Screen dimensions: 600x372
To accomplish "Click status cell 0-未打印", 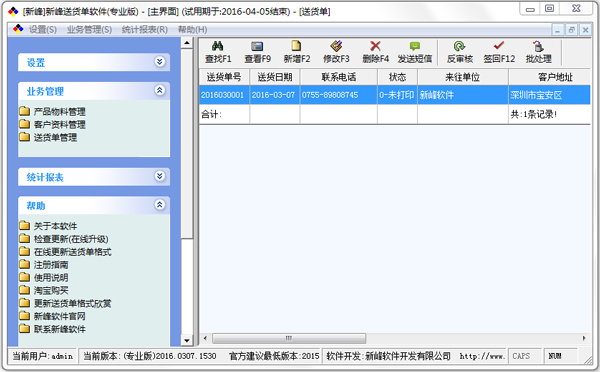I will click(397, 95).
